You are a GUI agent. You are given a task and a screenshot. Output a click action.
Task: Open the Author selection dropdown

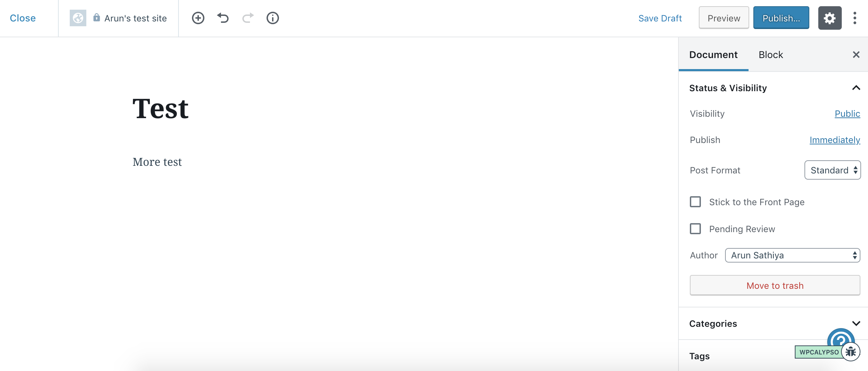[x=792, y=255]
